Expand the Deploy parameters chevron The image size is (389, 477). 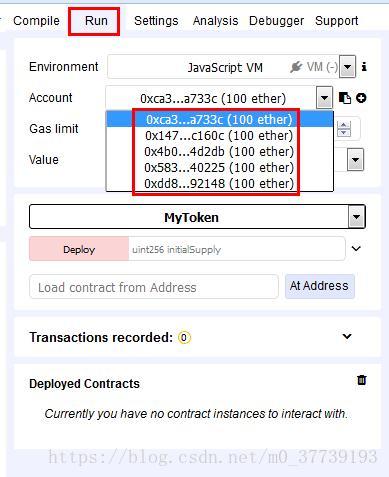pos(356,249)
